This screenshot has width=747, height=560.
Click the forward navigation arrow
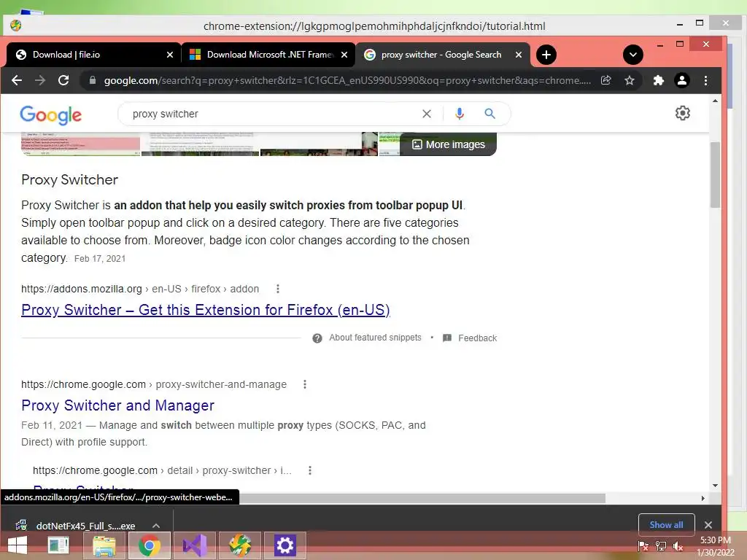[x=40, y=80]
